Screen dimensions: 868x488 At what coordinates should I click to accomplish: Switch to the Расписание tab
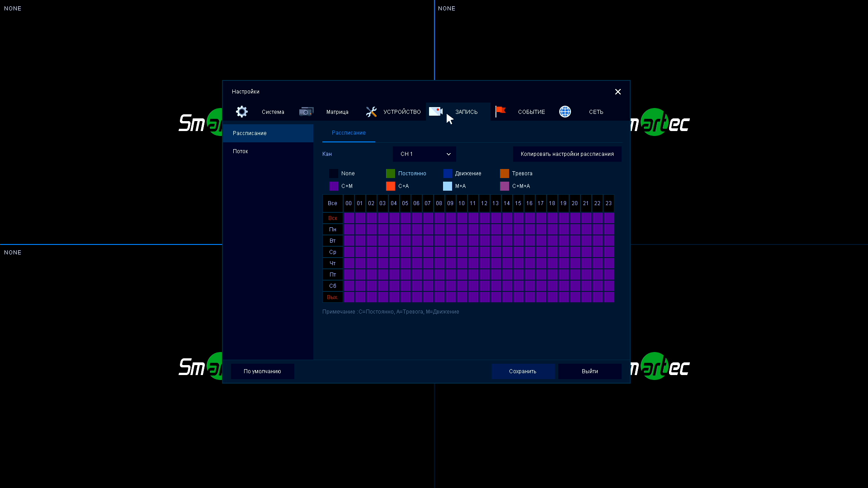click(349, 133)
